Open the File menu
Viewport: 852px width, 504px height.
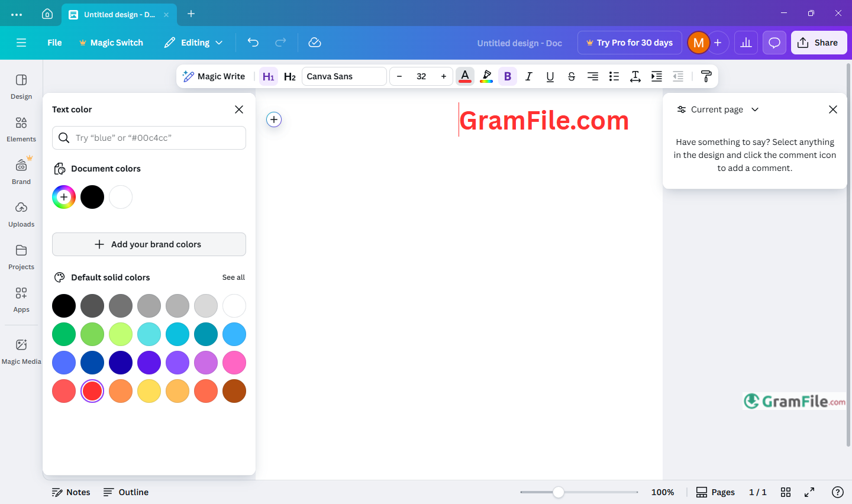[54, 43]
